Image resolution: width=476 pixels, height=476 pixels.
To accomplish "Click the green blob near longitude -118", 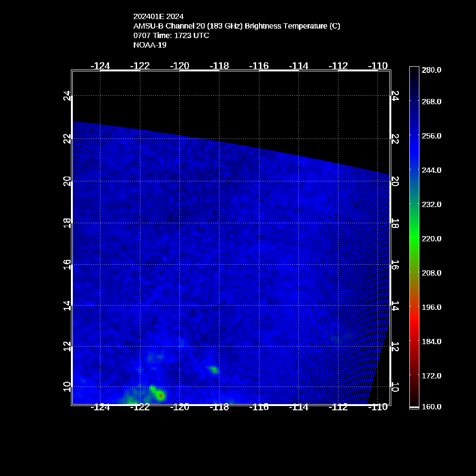I will coord(214,369).
